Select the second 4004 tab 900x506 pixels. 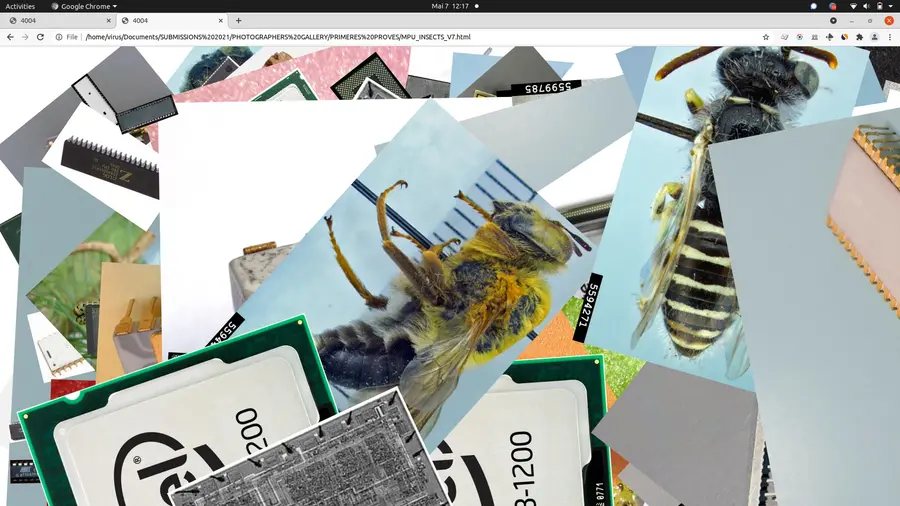(172, 21)
